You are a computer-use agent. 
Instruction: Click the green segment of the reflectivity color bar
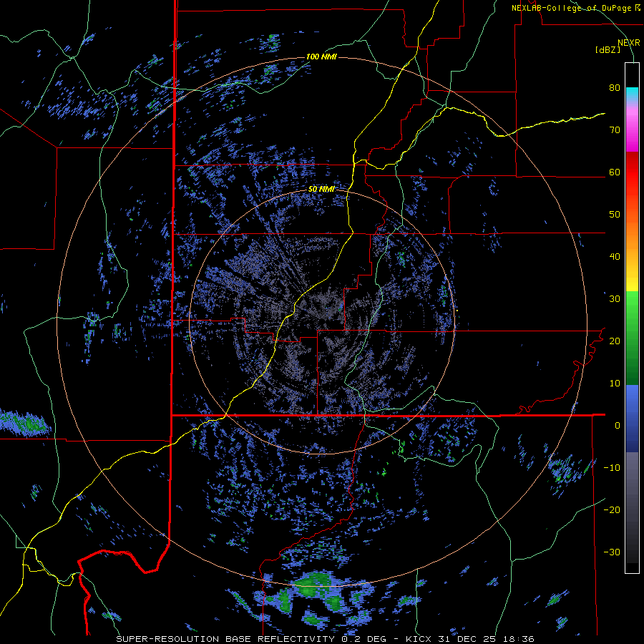[632, 338]
